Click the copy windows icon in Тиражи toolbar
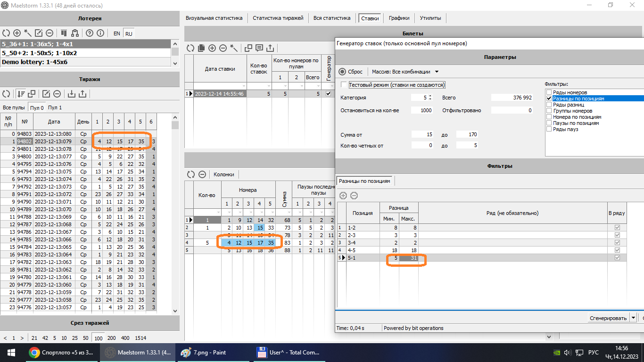 (32, 94)
